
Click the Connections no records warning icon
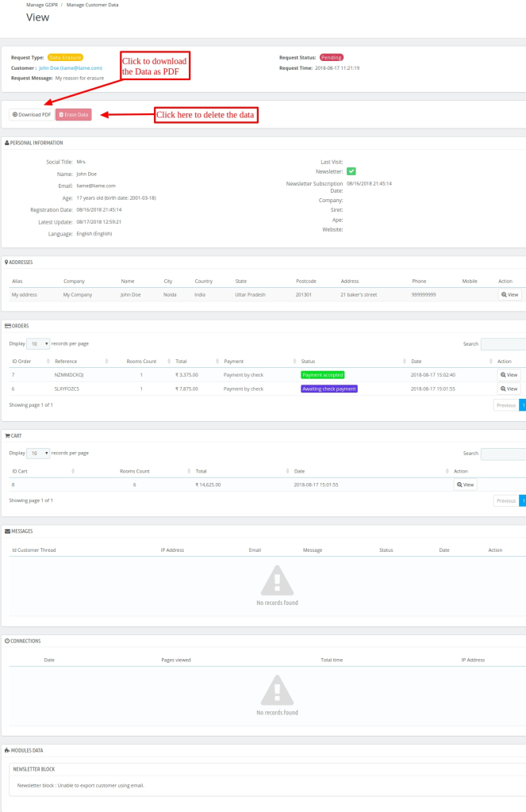[277, 691]
